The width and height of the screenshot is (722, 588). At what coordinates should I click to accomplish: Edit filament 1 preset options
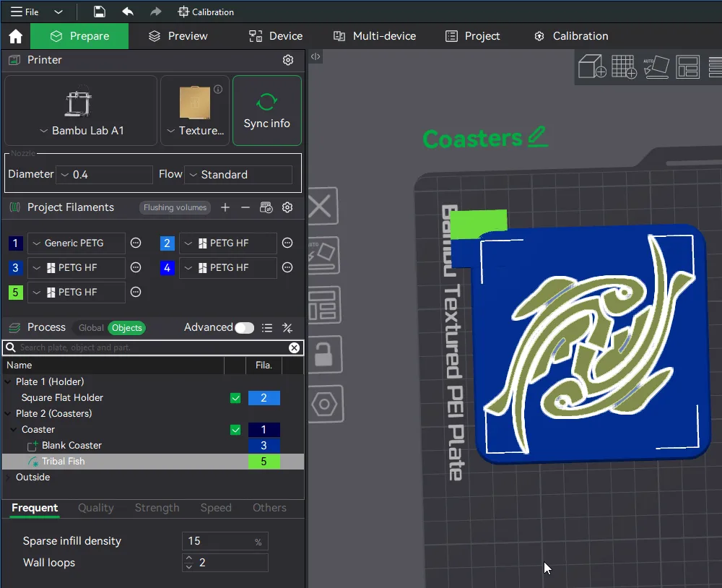(x=136, y=243)
